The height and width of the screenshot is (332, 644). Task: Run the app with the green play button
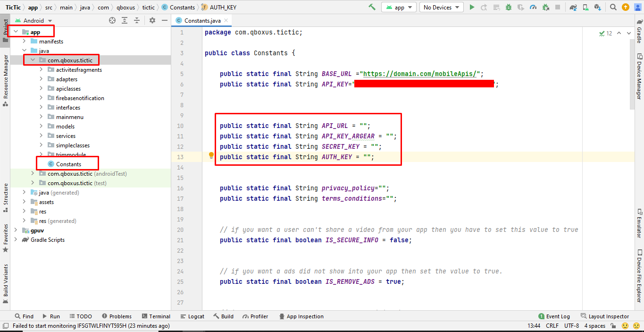pos(472,7)
